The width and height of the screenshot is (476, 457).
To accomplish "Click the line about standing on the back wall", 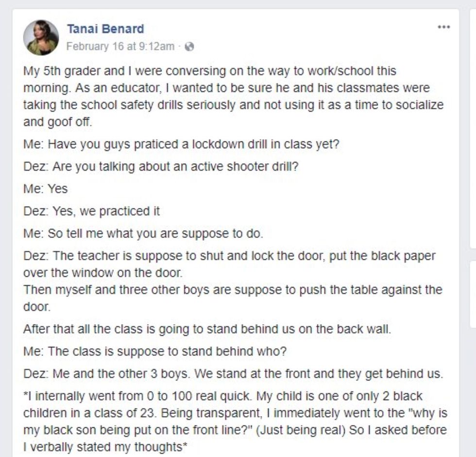I will (207, 329).
